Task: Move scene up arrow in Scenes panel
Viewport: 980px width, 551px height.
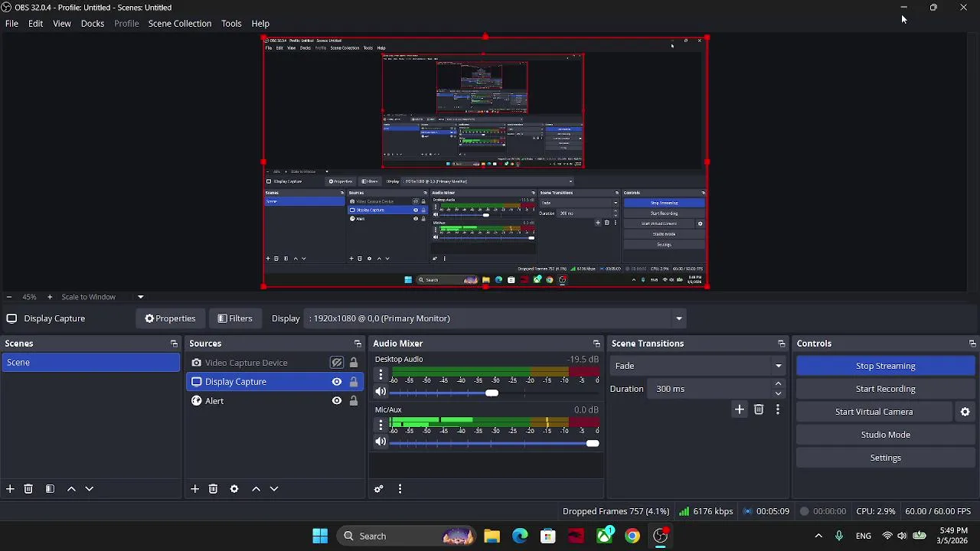Action: [x=71, y=489]
